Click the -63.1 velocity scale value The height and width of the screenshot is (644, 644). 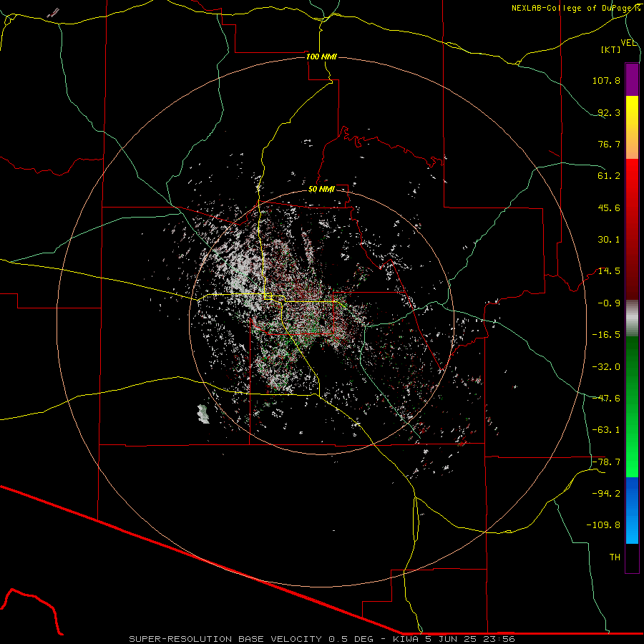606,430
